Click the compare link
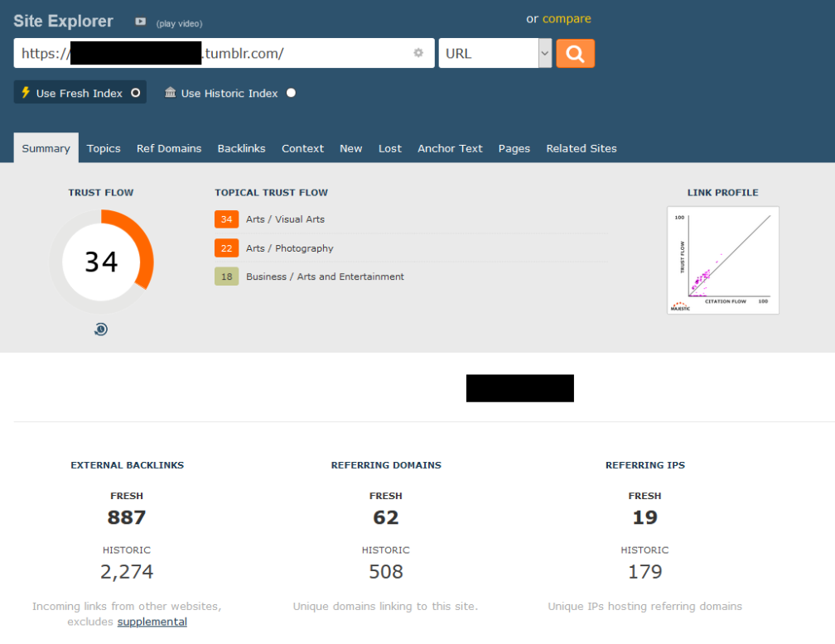Viewport: 835px width, 644px height. click(x=567, y=19)
